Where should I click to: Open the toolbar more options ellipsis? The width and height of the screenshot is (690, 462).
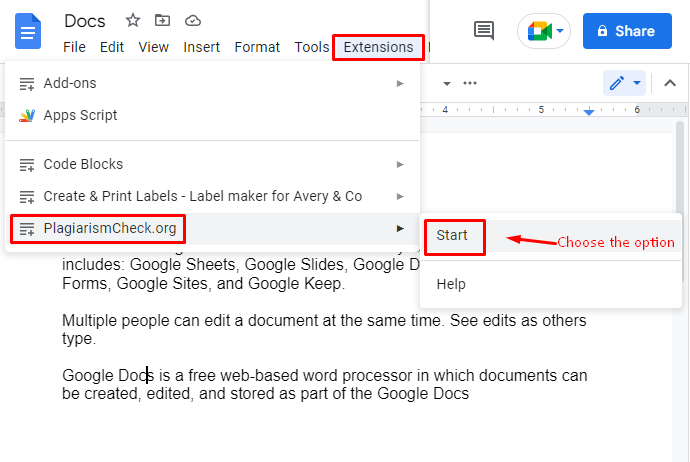(x=470, y=83)
